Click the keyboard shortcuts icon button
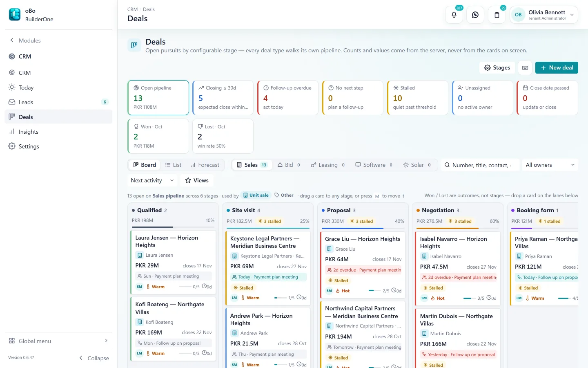Screen dimensions: 588x368 click(525, 68)
